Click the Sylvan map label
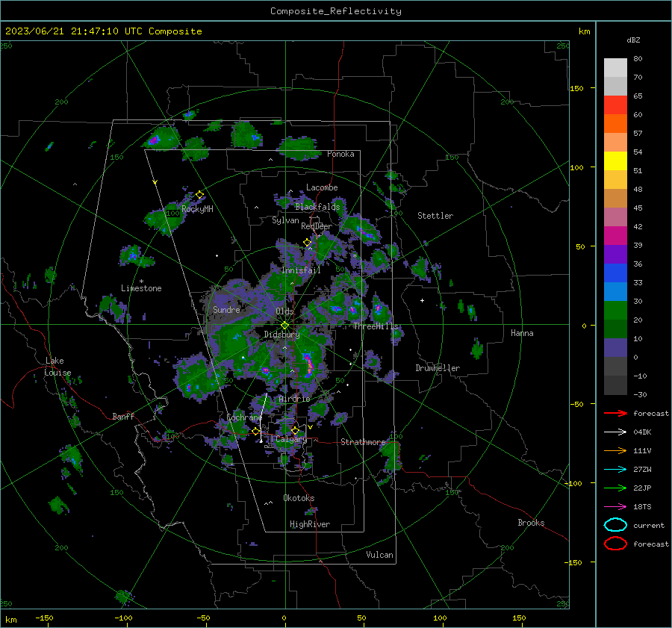Image resolution: width=672 pixels, height=628 pixels. pos(285,220)
